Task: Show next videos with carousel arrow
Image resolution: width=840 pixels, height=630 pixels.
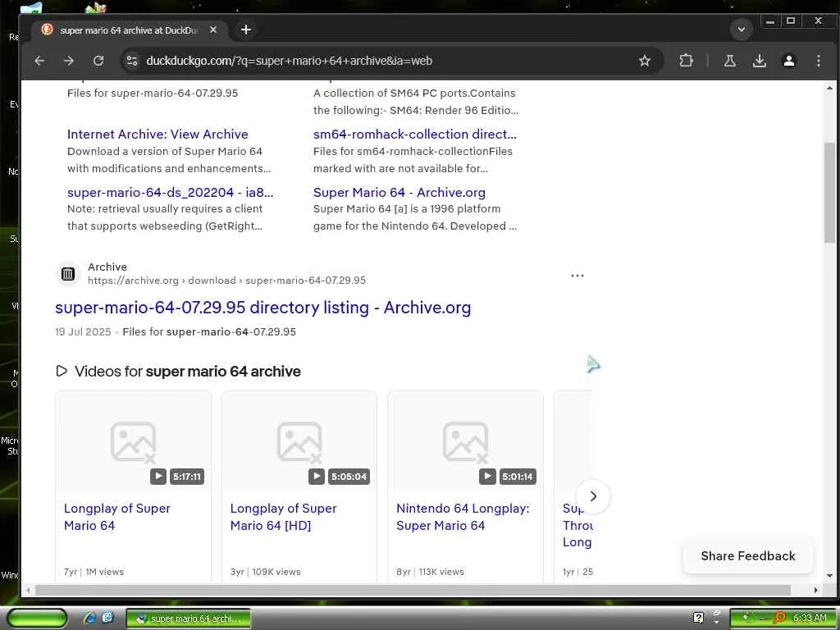Action: pyautogui.click(x=592, y=496)
